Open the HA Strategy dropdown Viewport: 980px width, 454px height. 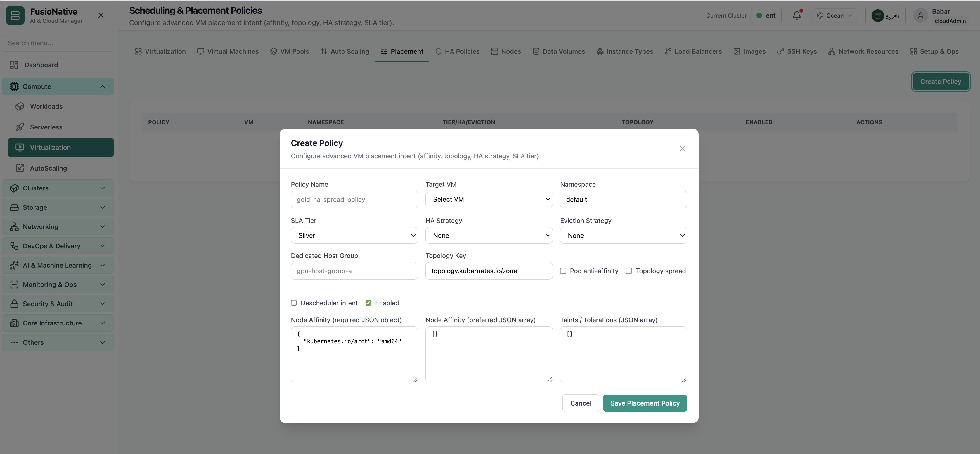pyautogui.click(x=489, y=235)
